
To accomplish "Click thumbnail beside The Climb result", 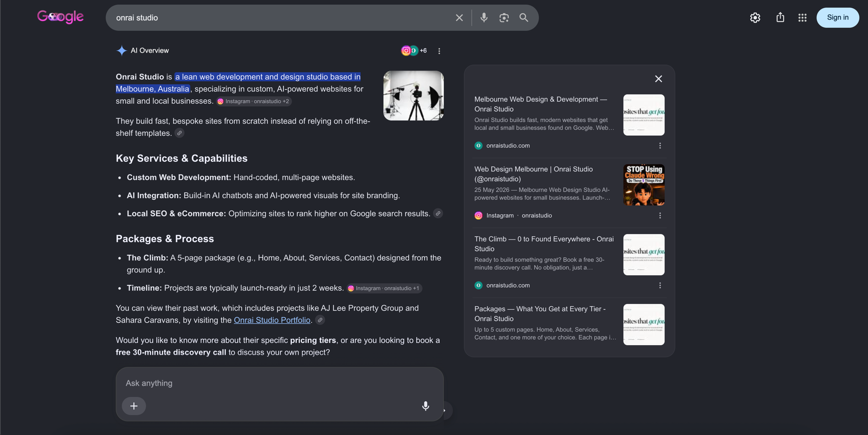I will (644, 255).
